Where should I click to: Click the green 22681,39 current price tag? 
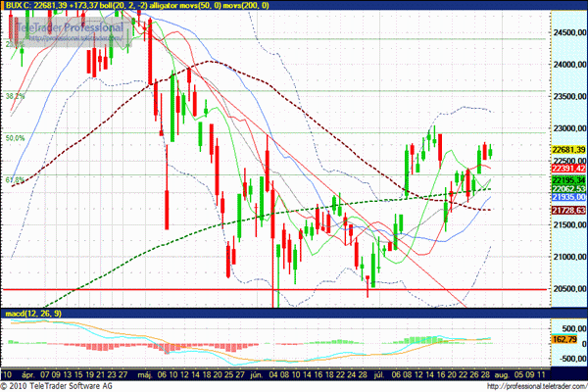point(566,148)
